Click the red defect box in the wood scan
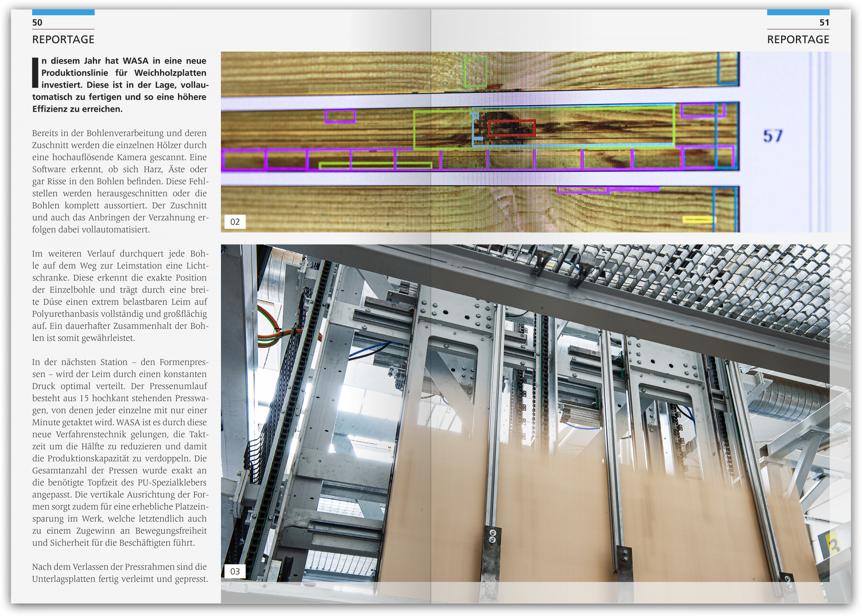This screenshot has width=862, height=616. 512,128
